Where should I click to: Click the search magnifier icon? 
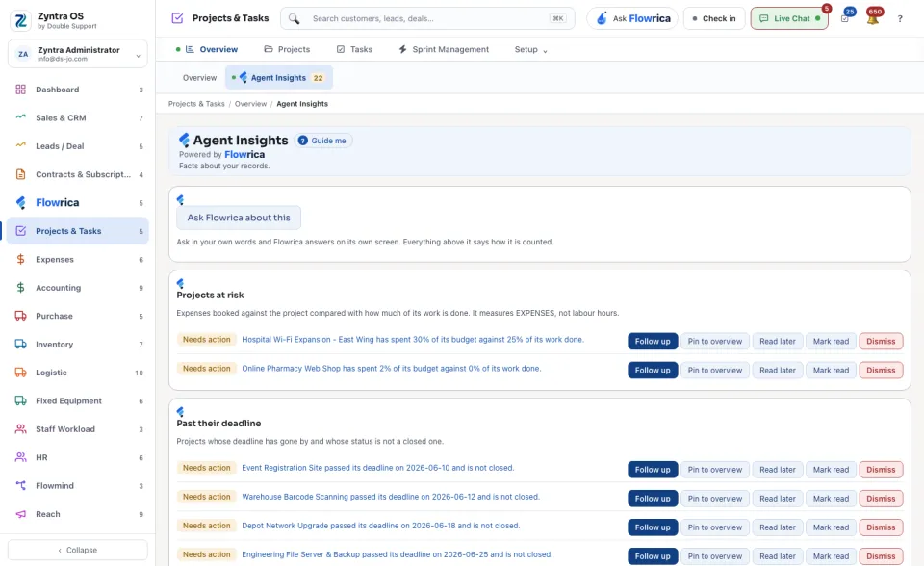click(x=295, y=19)
